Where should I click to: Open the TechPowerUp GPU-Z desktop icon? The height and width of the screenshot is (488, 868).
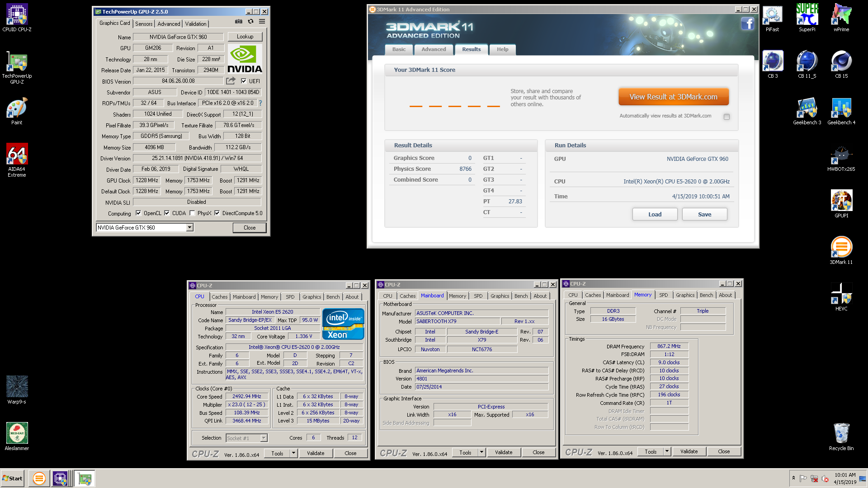point(17,67)
